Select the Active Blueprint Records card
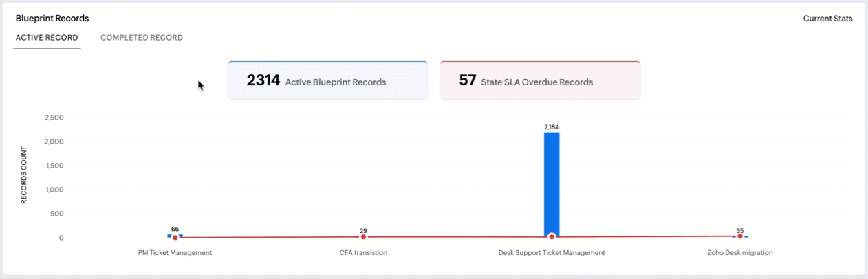The width and height of the screenshot is (868, 279). (327, 80)
